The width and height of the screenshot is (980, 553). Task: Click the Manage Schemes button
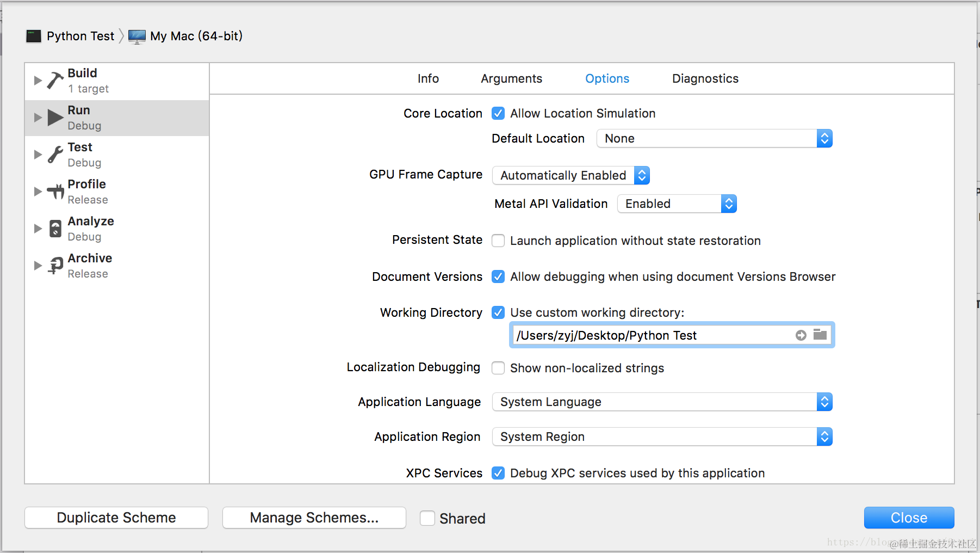314,518
